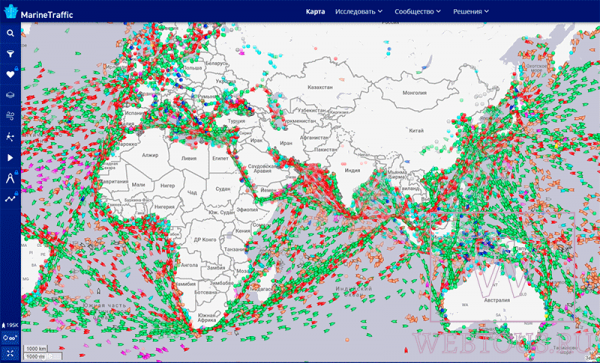Open the map layers icon
The image size is (600, 363).
click(x=10, y=95)
